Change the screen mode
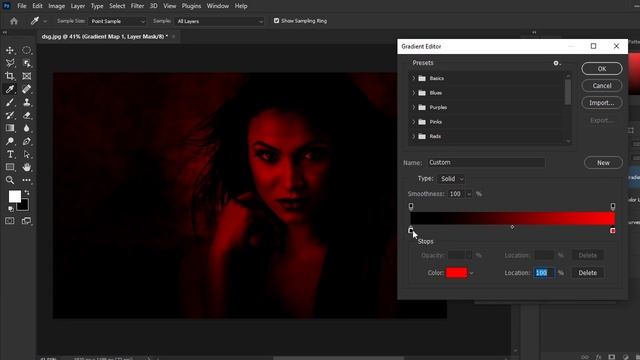640x360 pixels. [27, 221]
